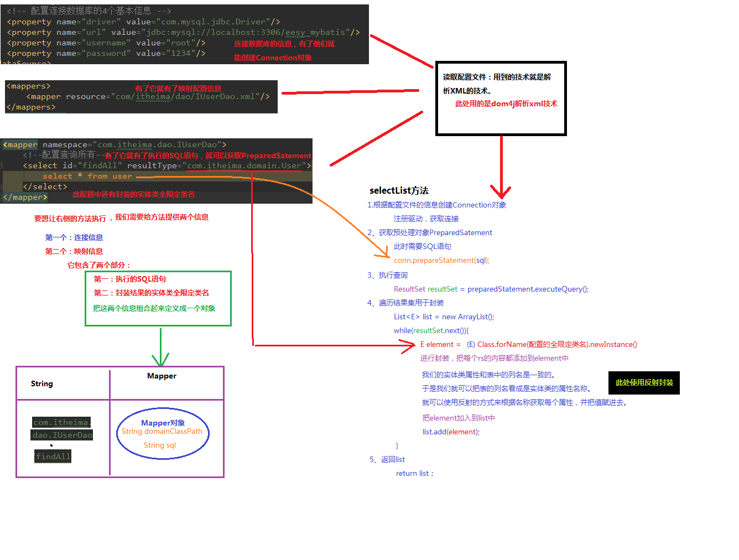
Task: Click text '要想让右侧的方法执行，我们需要给方法提供两个信息'
Action: pos(121,217)
